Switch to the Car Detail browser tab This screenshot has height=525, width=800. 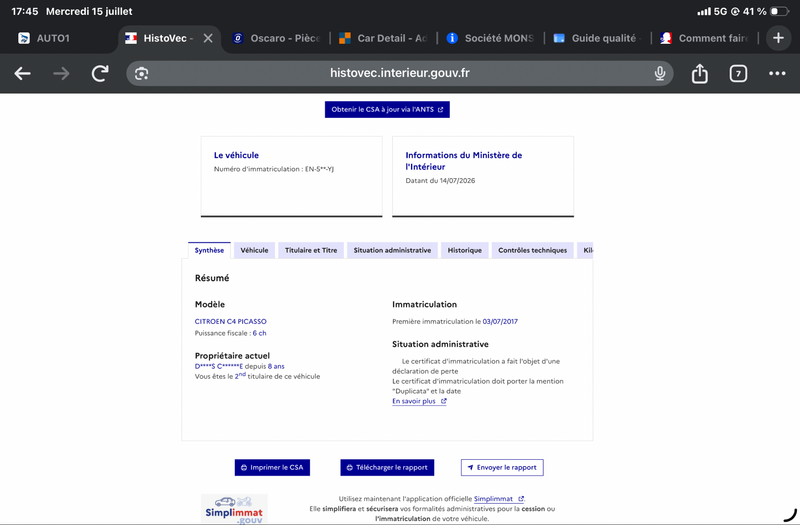click(383, 38)
